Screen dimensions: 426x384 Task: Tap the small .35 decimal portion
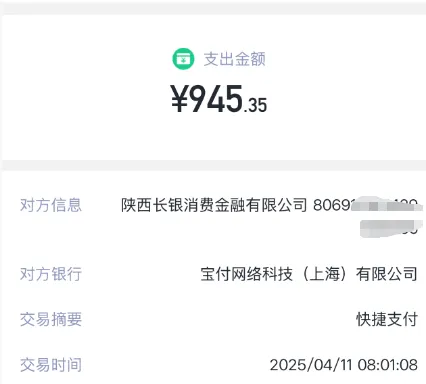pos(255,105)
